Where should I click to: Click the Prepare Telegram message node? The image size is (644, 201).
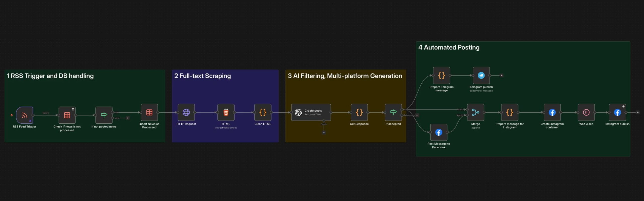click(x=441, y=75)
